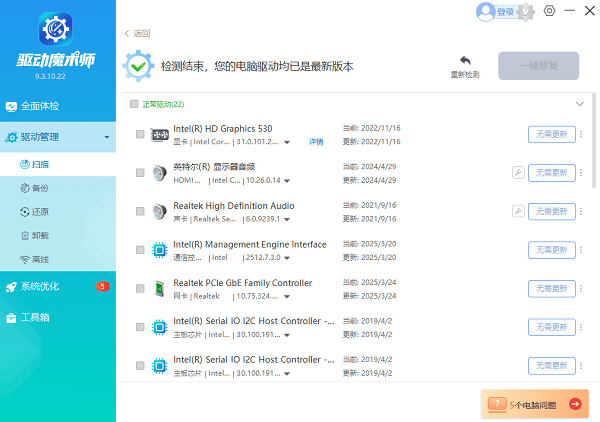Viewport: 600px width, 422px height.
Task: Open version dropdown of first Serial IO I2C row
Action: tap(287, 336)
